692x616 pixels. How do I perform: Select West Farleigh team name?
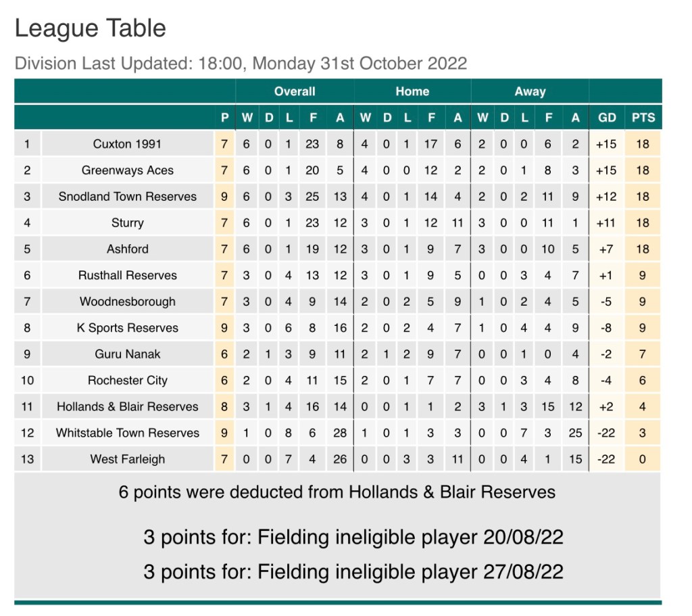click(x=127, y=459)
